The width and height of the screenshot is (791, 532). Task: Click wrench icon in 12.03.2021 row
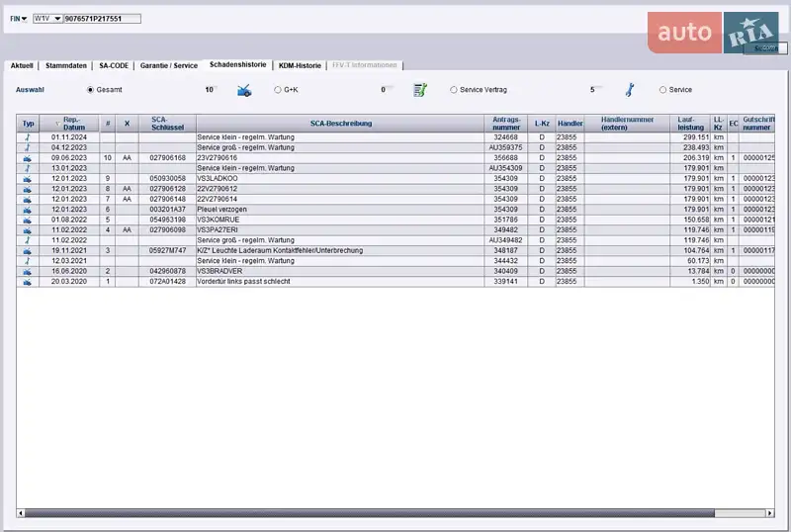coord(28,261)
